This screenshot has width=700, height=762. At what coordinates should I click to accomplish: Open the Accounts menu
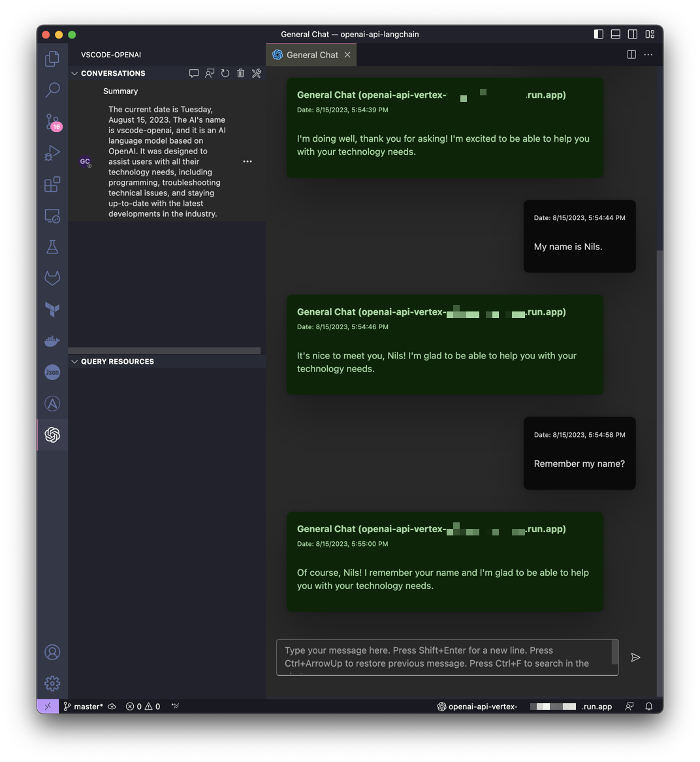click(x=52, y=652)
